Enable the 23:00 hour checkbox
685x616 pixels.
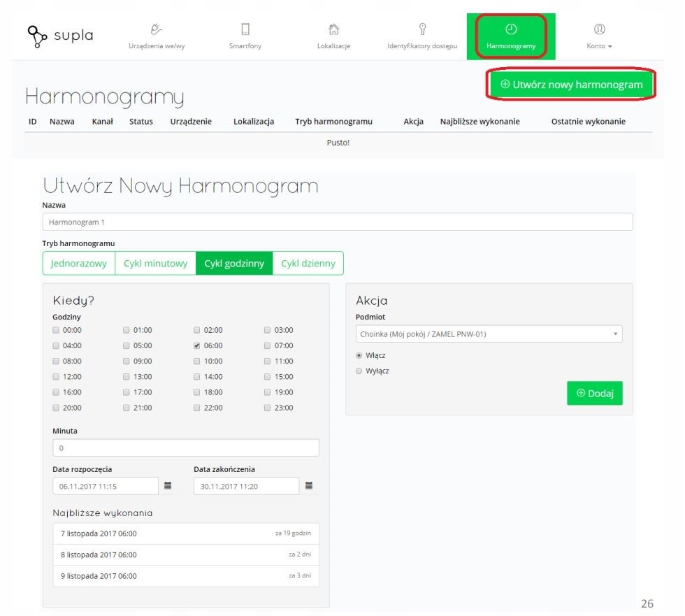click(267, 408)
